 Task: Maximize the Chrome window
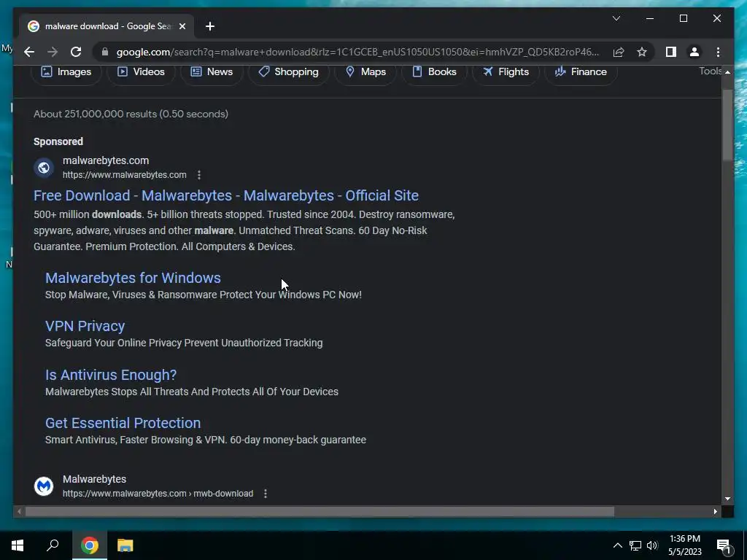click(683, 18)
